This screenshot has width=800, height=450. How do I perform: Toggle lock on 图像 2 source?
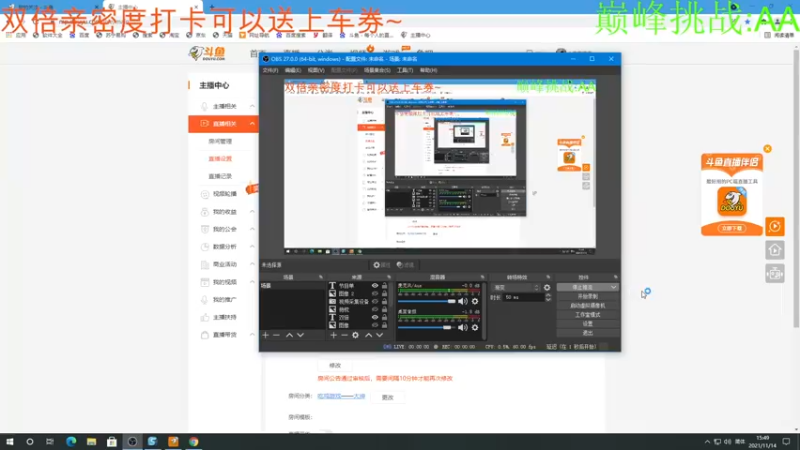point(384,294)
